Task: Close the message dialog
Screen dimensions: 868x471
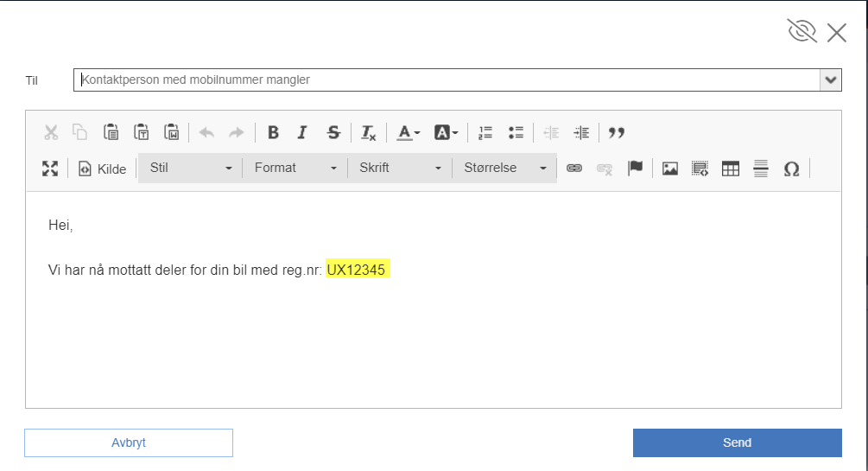Action: pyautogui.click(x=836, y=33)
